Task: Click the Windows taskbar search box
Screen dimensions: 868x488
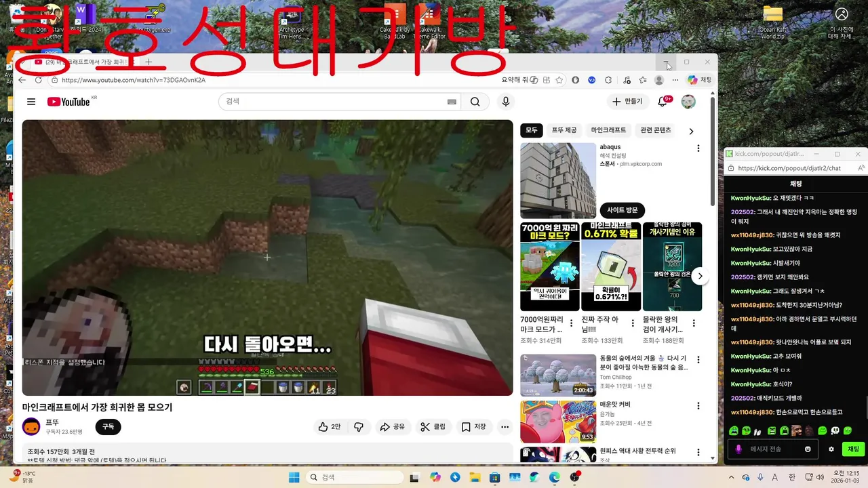Action: (x=353, y=477)
